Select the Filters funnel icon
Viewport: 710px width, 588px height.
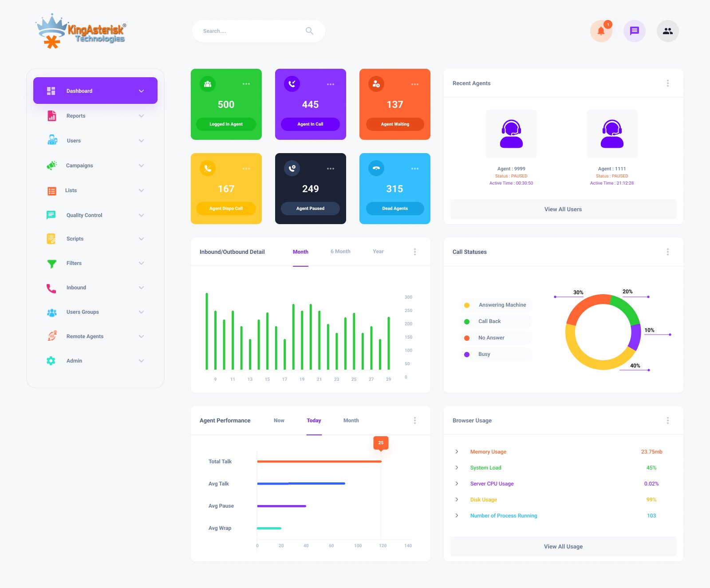[x=52, y=264]
